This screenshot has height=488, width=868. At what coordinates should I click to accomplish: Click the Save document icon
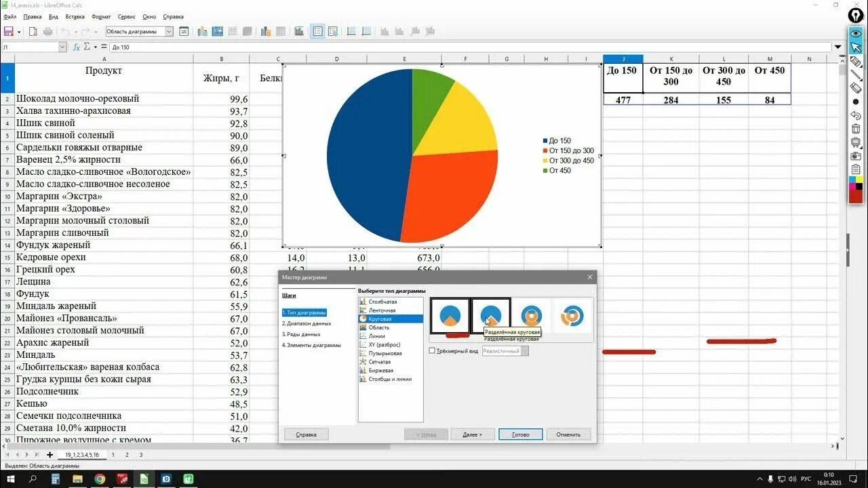9,31
